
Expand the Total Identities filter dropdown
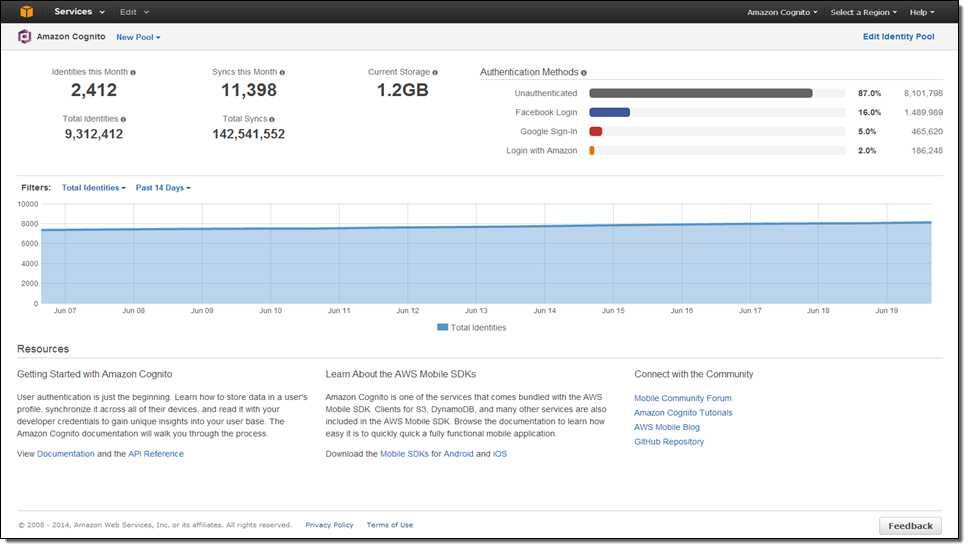pyautogui.click(x=93, y=188)
